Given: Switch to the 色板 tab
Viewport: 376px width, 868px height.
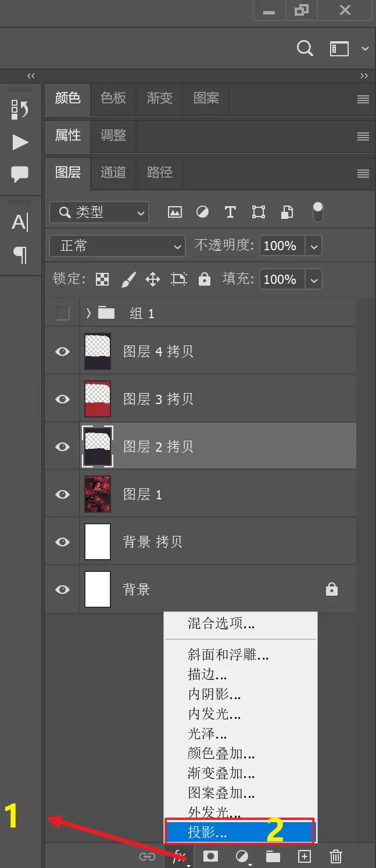Looking at the screenshot, I should (x=113, y=98).
